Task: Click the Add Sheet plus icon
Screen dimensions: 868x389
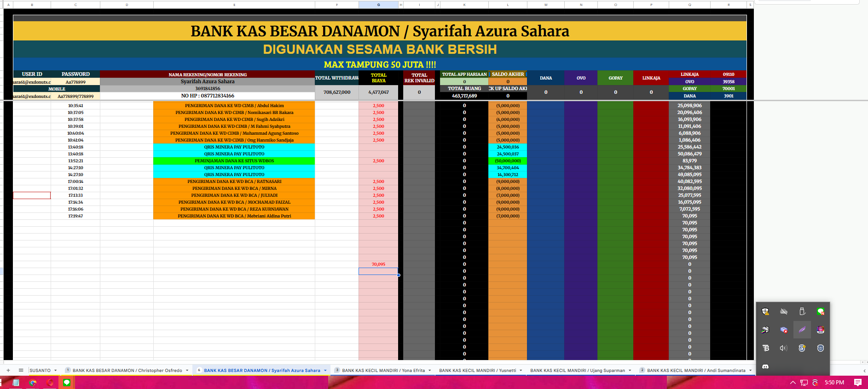Action: point(8,370)
